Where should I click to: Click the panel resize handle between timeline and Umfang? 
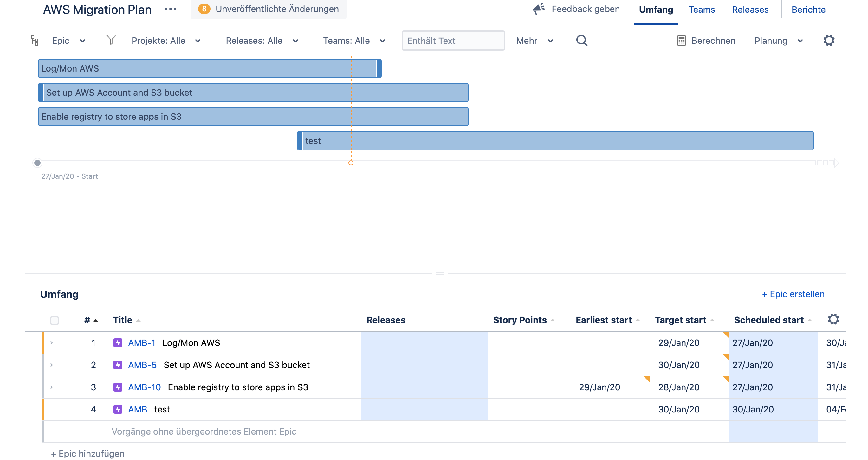pyautogui.click(x=440, y=273)
